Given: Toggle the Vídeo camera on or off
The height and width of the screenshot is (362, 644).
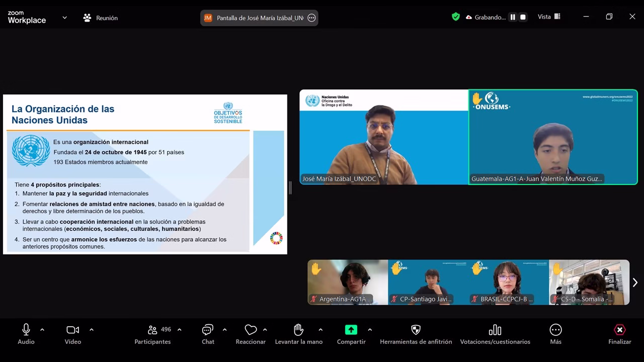Looking at the screenshot, I should pyautogui.click(x=72, y=330).
